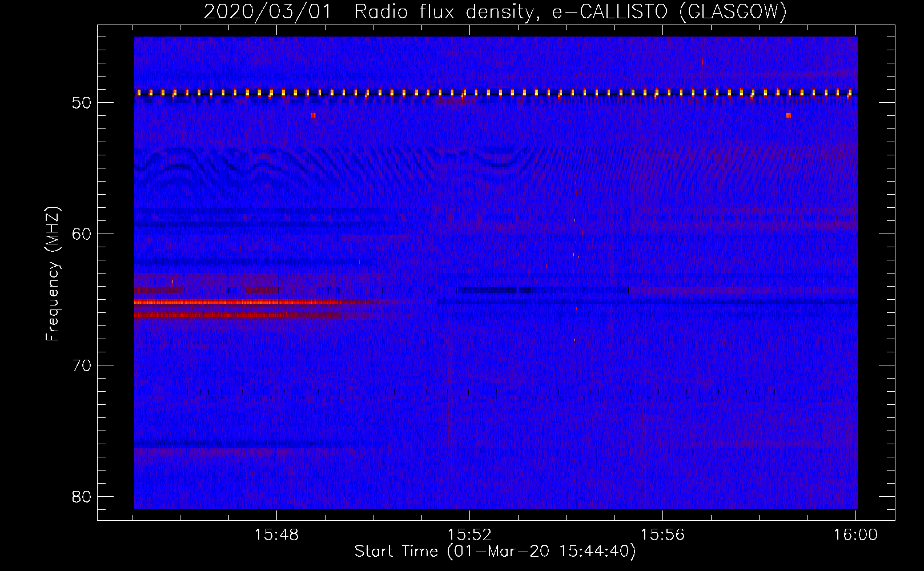Image resolution: width=924 pixels, height=571 pixels.
Task: Click the "70" frequency tick label
Action: 82,365
